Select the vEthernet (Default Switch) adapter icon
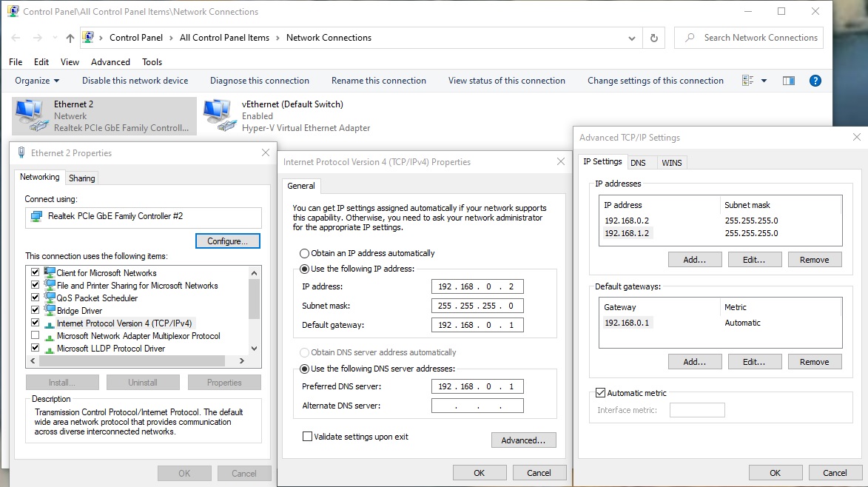The image size is (868, 487). point(218,115)
